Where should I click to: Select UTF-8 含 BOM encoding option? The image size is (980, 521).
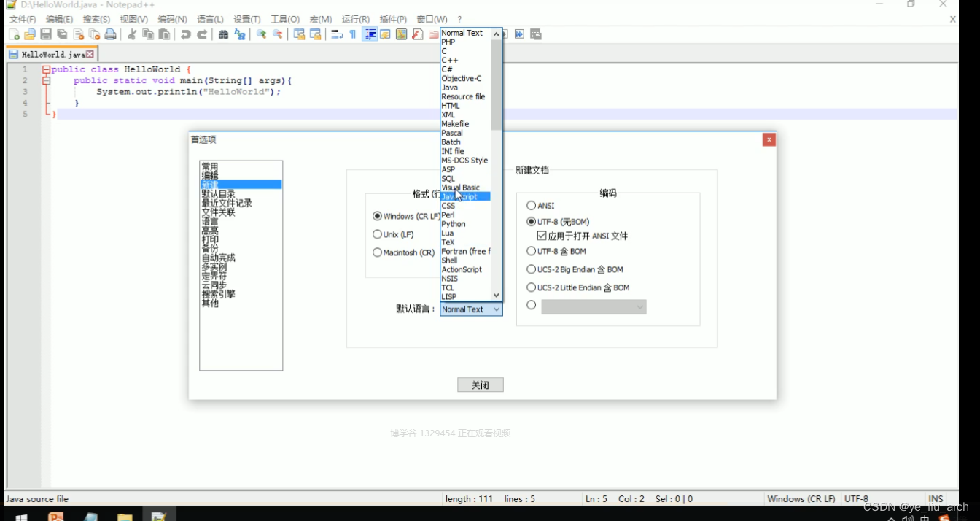(x=531, y=251)
